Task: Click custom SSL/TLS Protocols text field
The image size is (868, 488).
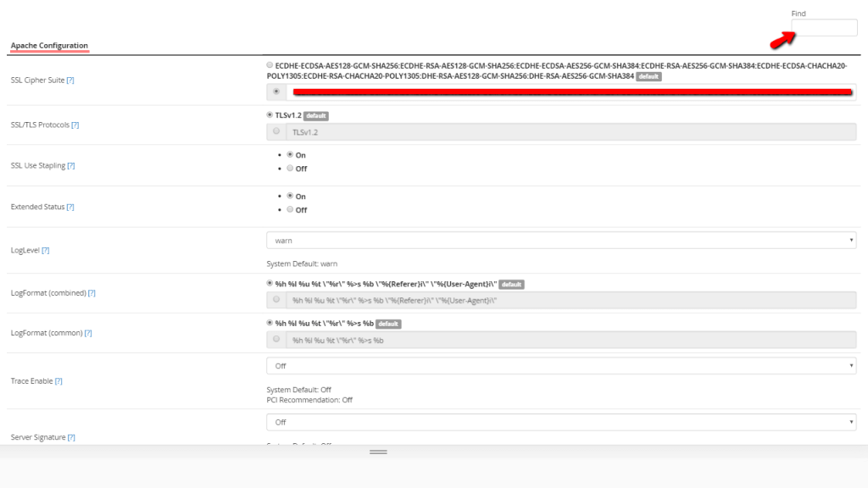Action: (571, 132)
